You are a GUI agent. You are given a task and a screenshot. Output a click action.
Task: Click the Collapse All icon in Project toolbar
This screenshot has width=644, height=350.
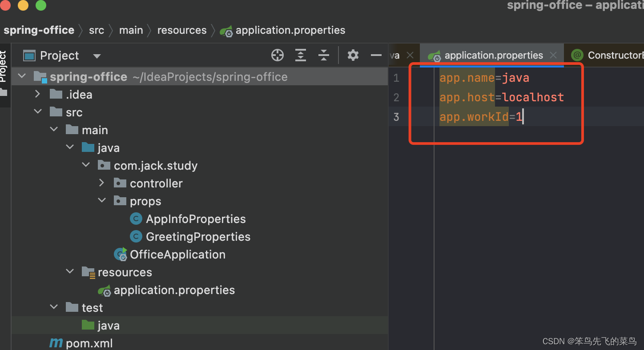(324, 55)
